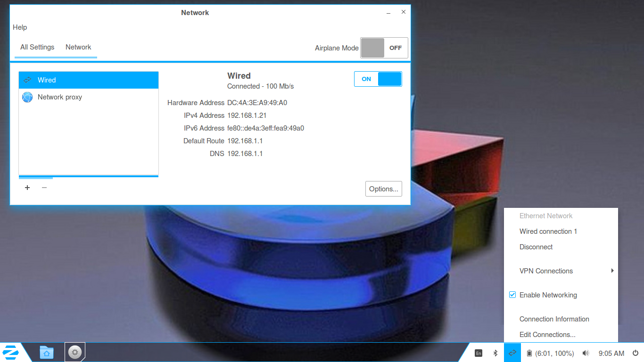Click the volume speaker icon
This screenshot has width=644, height=362.
586,353
